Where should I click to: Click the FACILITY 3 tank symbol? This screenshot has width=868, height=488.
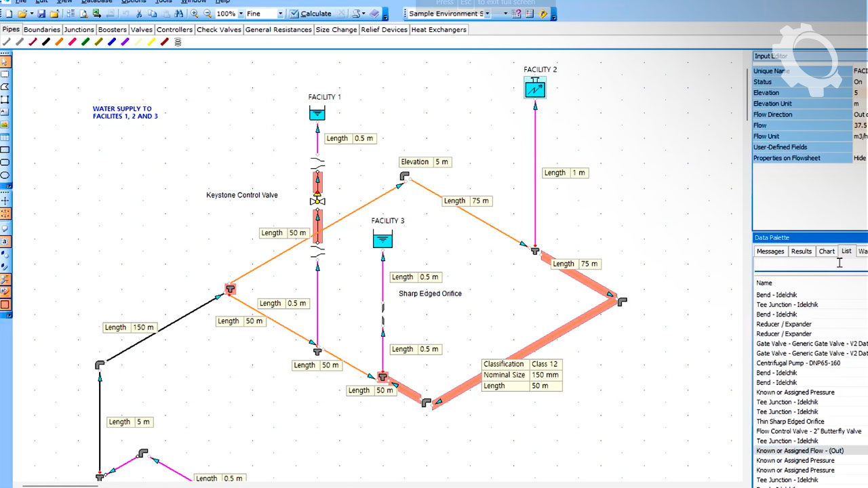click(x=382, y=239)
